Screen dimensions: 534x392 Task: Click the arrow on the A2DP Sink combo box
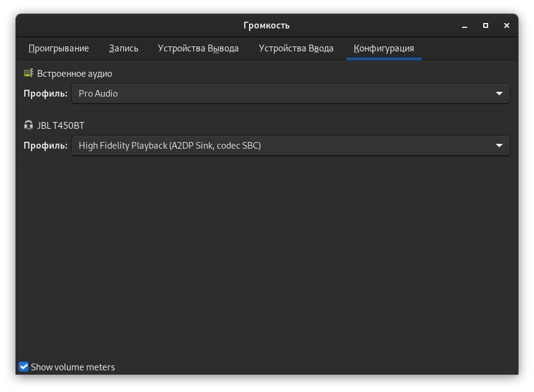pos(499,146)
